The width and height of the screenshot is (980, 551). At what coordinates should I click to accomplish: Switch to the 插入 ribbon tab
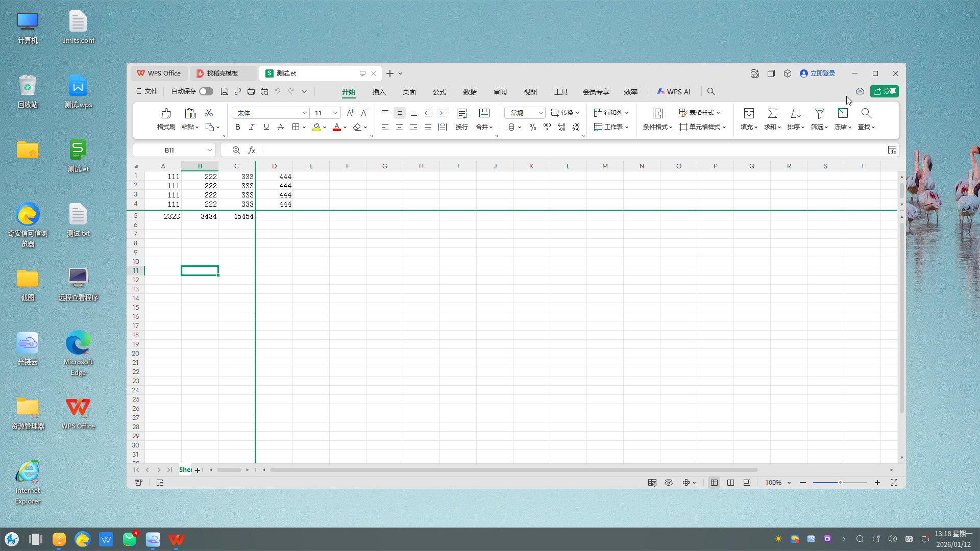click(379, 92)
